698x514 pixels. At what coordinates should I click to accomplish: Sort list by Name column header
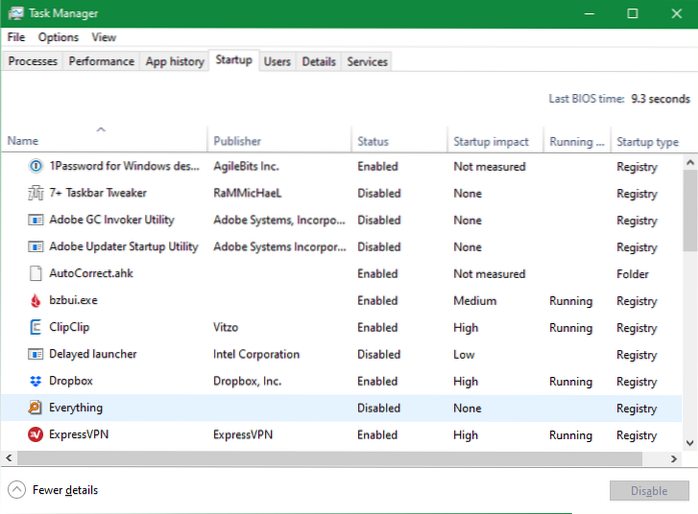(23, 141)
